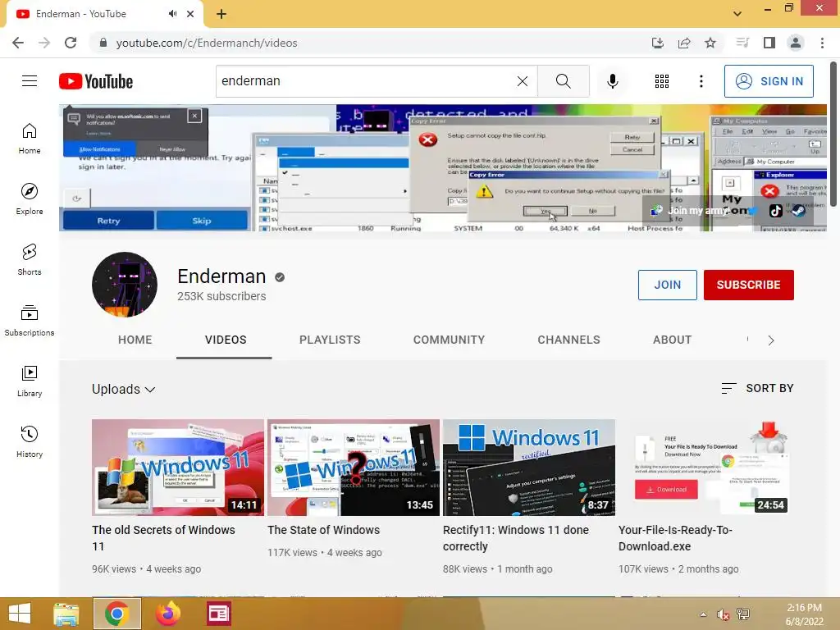The width and height of the screenshot is (840, 630).
Task: Go back in the browser
Action: pos(18,43)
